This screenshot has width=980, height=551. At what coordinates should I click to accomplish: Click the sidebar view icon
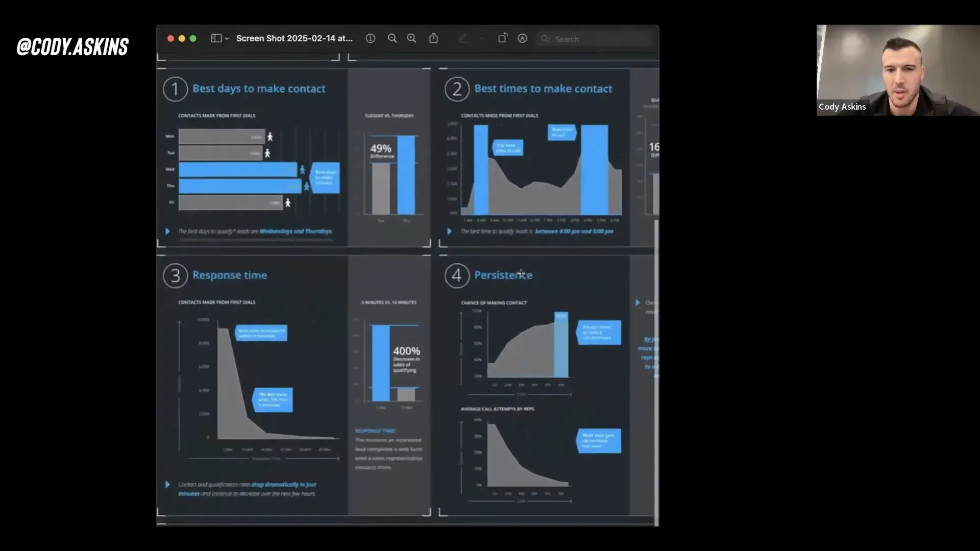coord(216,38)
